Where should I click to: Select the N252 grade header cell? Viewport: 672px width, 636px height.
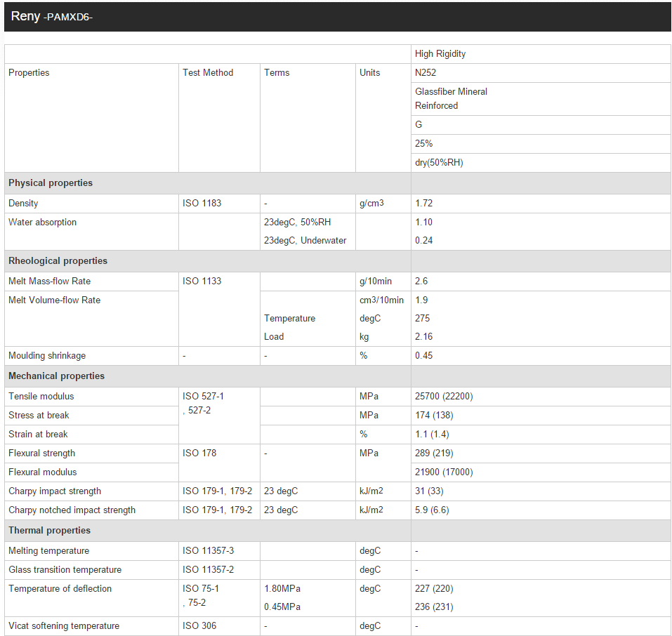pos(541,73)
